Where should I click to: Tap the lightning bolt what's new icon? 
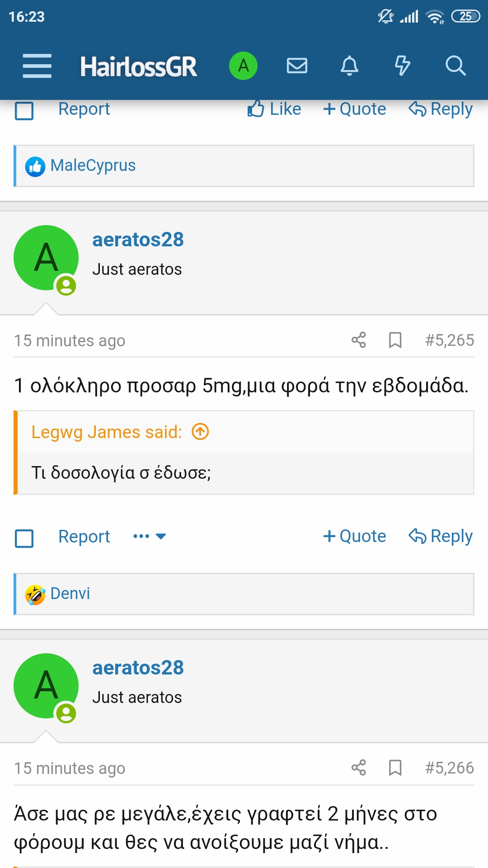tap(402, 66)
